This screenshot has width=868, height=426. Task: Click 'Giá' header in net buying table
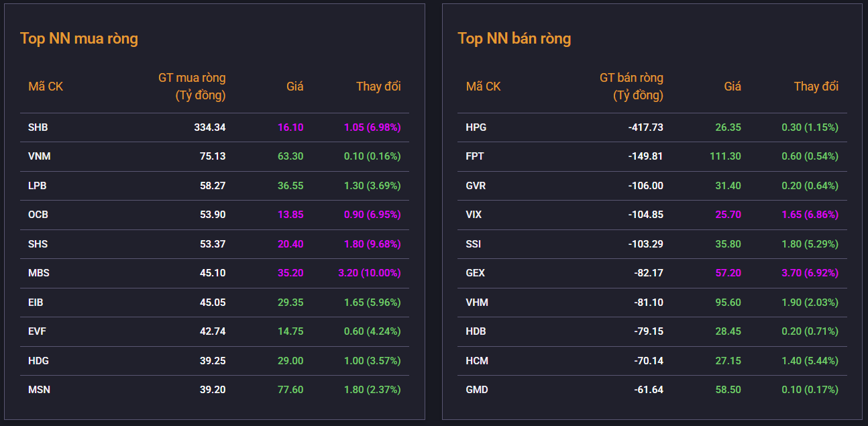tap(295, 87)
